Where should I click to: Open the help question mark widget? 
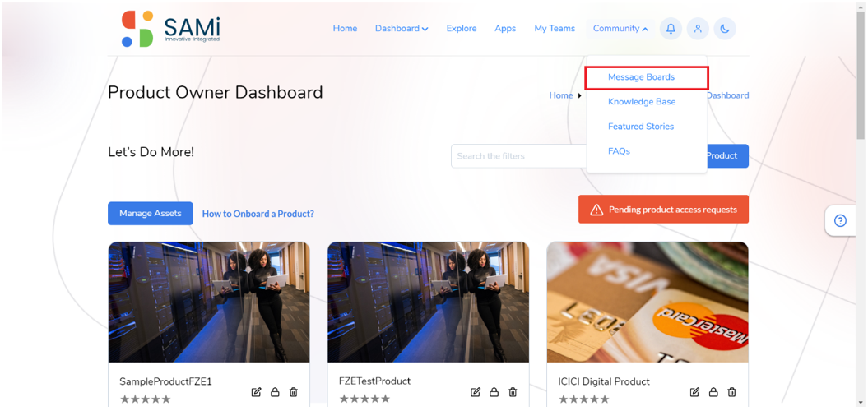tap(840, 221)
